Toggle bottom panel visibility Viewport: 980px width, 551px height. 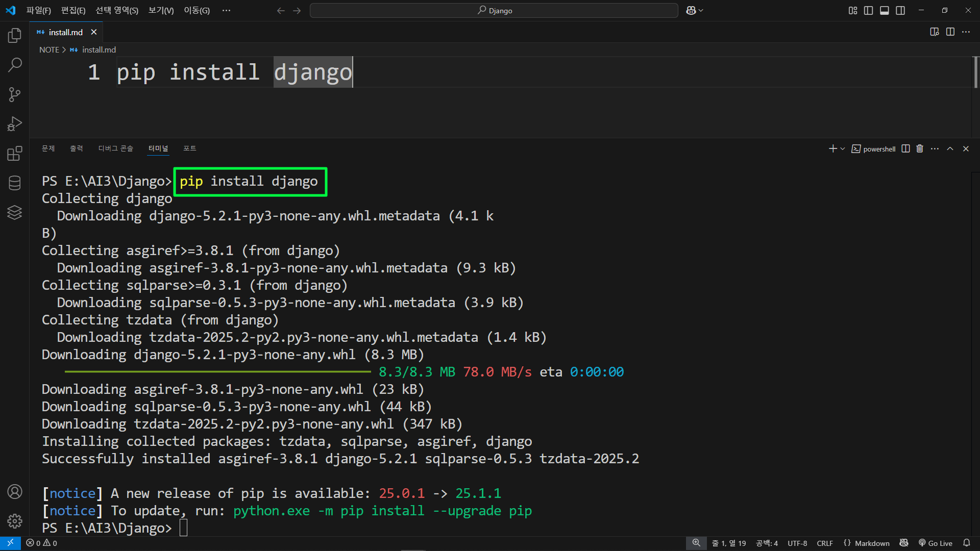coord(885,11)
